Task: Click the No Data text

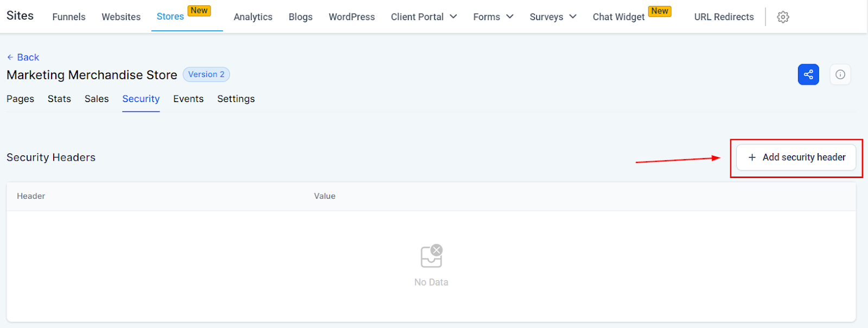Action: 431,282
